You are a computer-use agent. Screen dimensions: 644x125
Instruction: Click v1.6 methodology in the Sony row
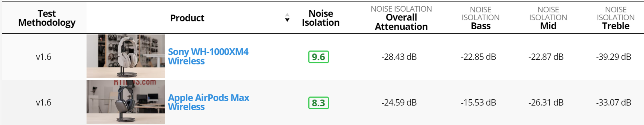click(43, 57)
